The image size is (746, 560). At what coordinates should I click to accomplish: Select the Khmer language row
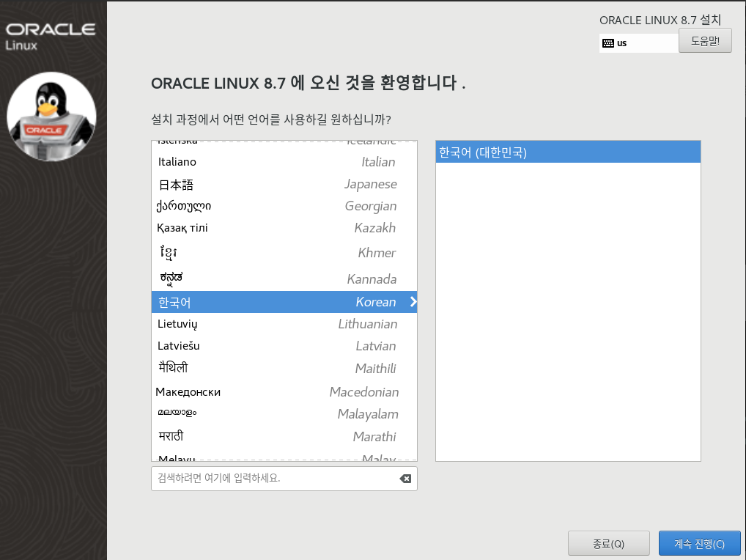point(284,253)
